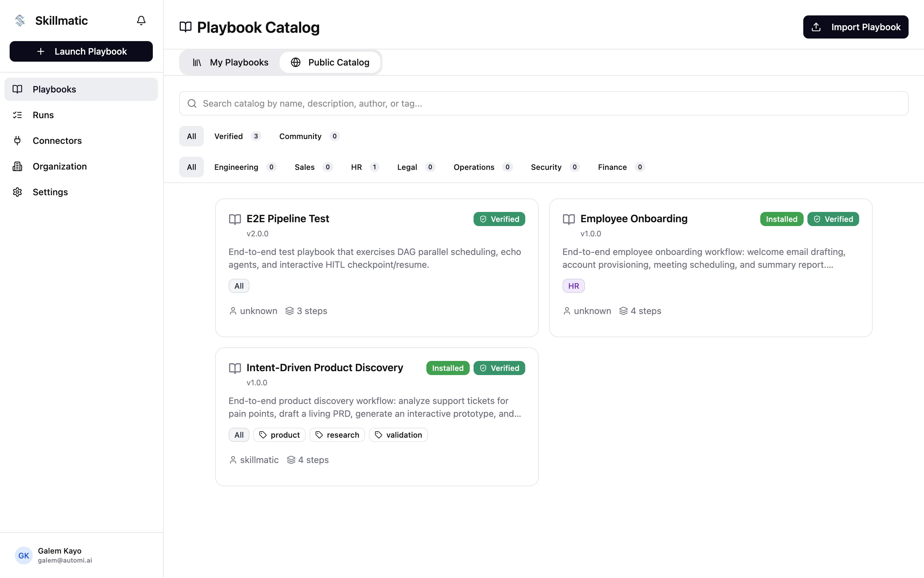Click the Connectors plug icon in sidebar
The height and width of the screenshot is (578, 924).
point(17,141)
